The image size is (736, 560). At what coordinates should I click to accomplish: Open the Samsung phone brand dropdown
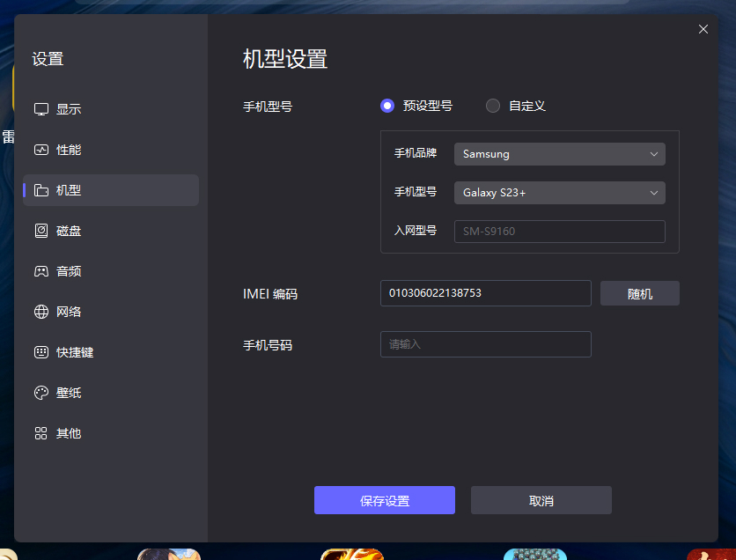click(x=559, y=153)
